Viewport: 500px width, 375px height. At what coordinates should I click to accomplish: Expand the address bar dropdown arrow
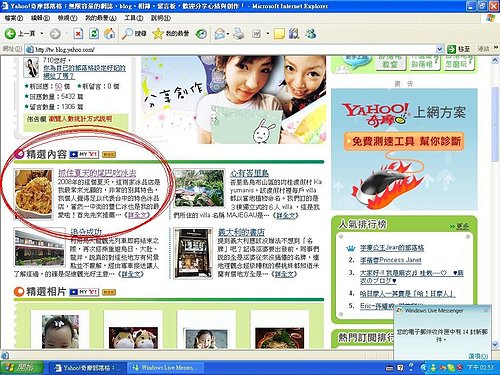440,49
